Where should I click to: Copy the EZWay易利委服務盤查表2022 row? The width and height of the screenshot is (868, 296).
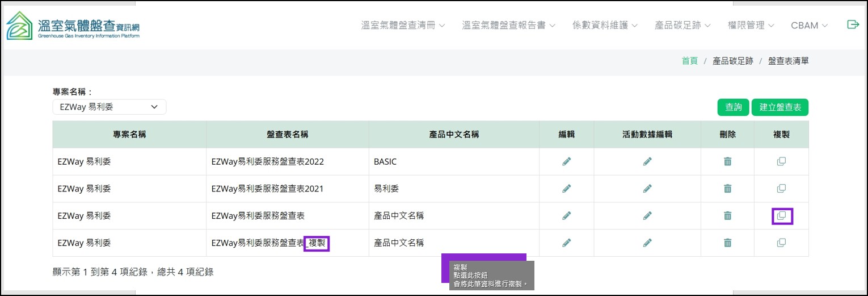point(781,161)
